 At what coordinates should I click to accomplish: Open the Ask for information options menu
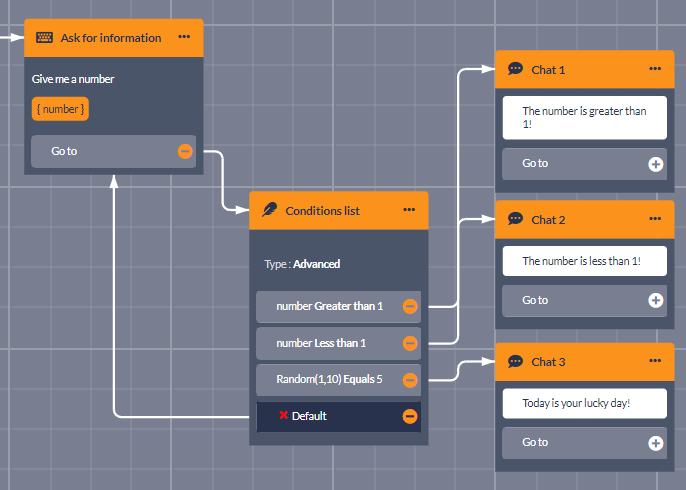click(x=184, y=37)
